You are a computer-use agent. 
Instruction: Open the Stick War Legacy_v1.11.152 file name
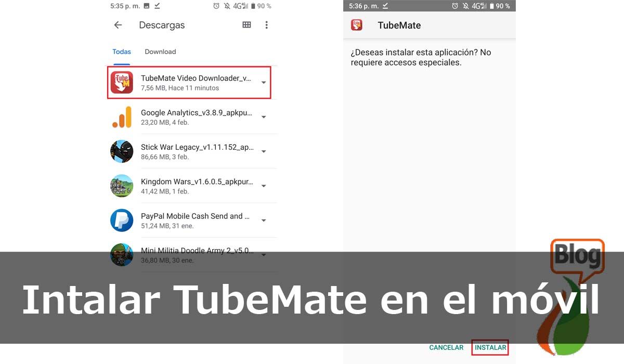[x=197, y=147]
